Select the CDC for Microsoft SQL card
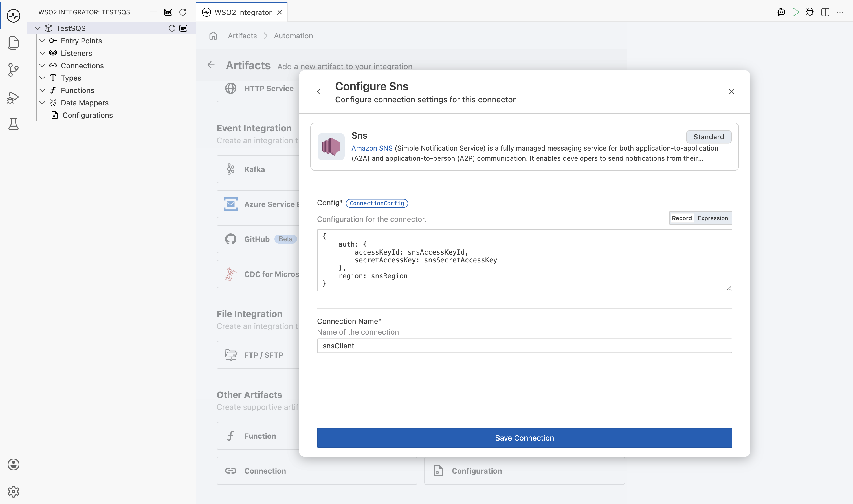 (x=258, y=274)
